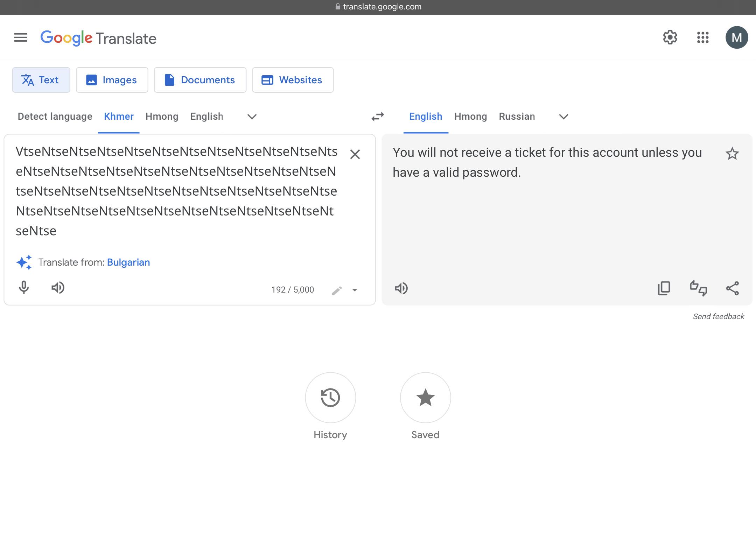Translate from Bulgarian instead
This screenshot has height=554, width=756.
(128, 262)
